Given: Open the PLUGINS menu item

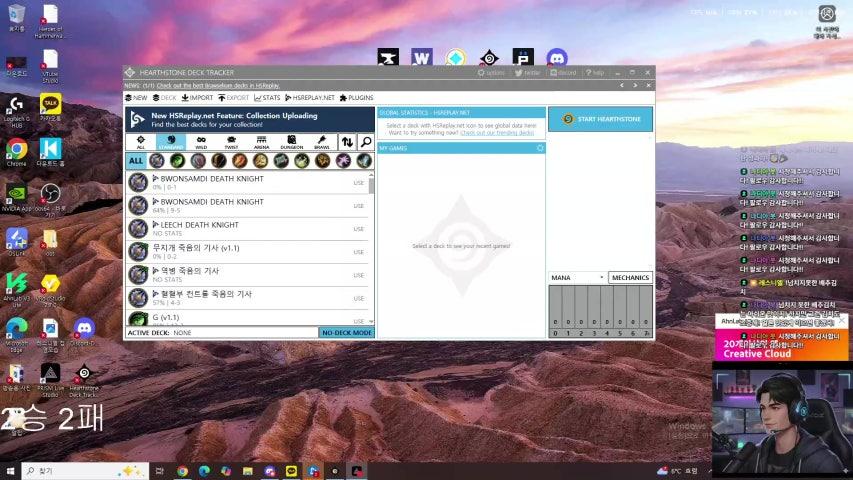Looking at the screenshot, I should [357, 98].
